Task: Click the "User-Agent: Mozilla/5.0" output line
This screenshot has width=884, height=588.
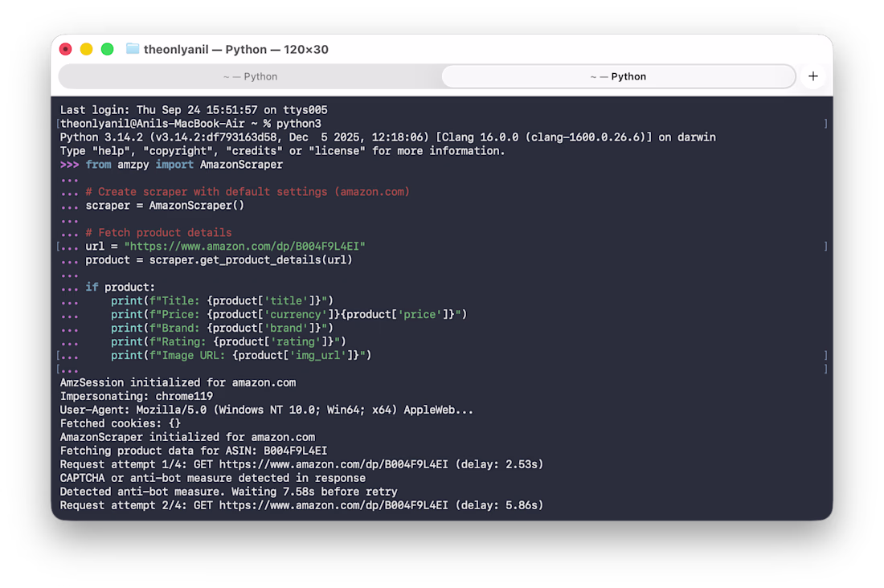Action: tap(267, 410)
